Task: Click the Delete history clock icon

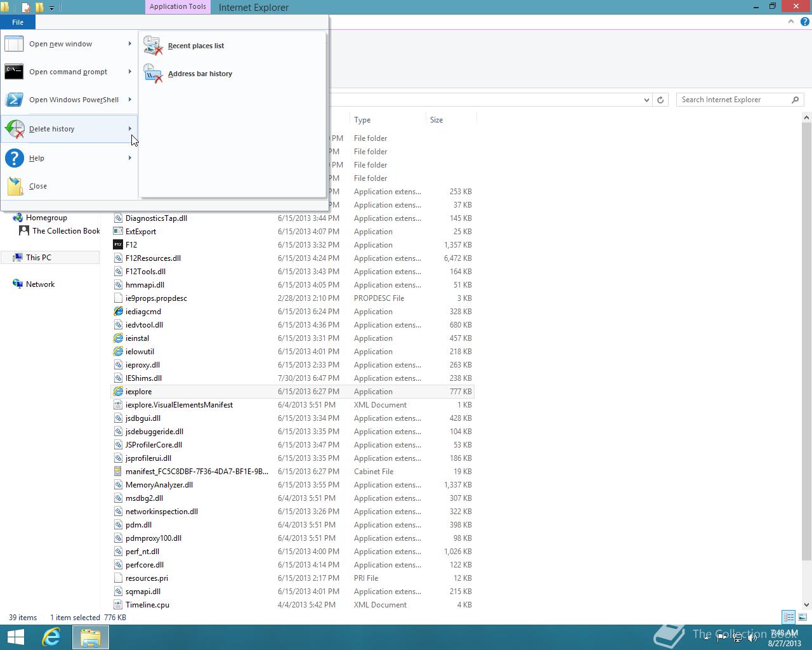Action: pos(15,129)
